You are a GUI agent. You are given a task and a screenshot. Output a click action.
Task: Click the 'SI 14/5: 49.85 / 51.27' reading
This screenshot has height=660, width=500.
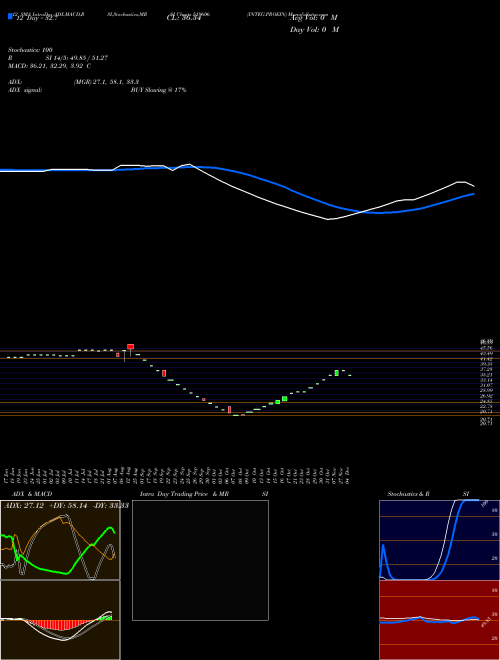tap(77, 58)
